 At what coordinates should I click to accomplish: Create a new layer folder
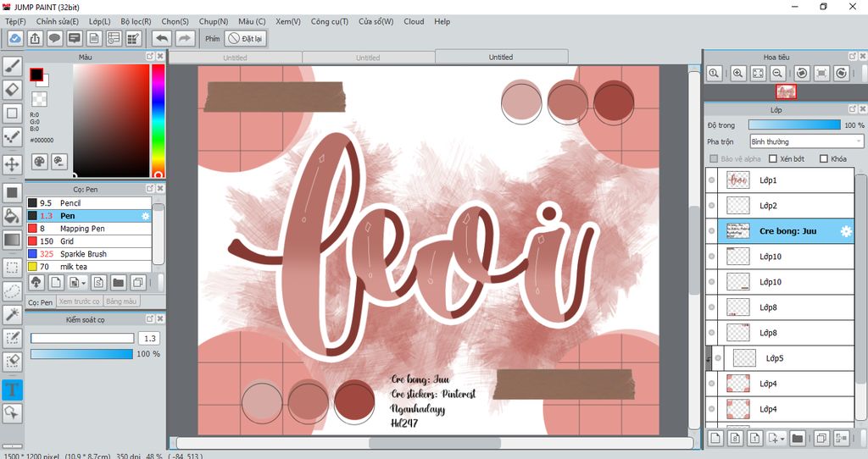tap(797, 439)
